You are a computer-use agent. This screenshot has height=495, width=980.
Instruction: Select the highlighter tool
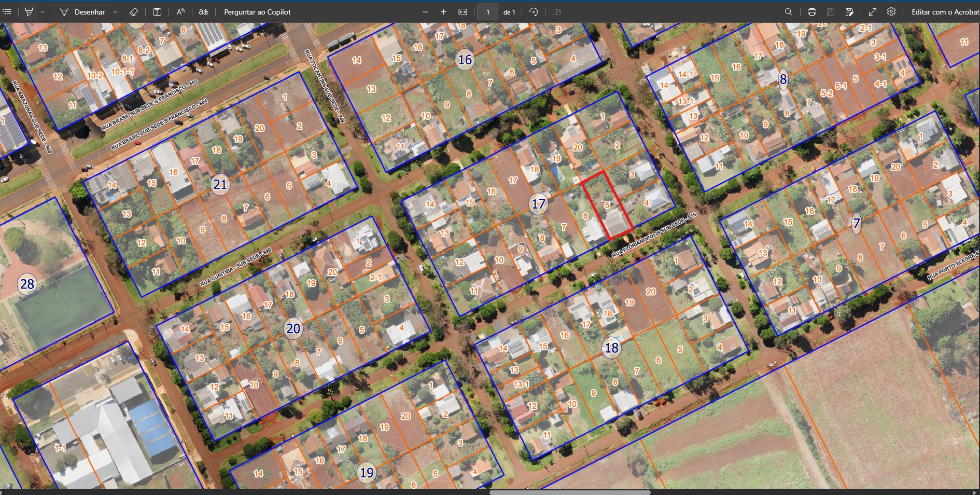point(29,12)
